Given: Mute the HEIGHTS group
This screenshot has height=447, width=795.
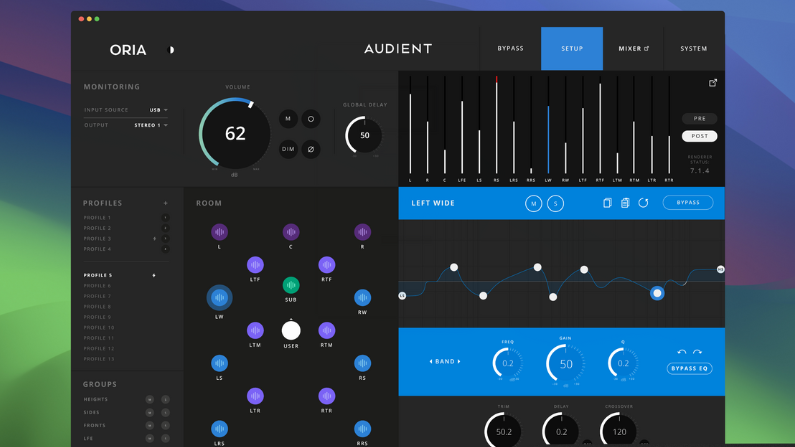Looking at the screenshot, I should point(150,399).
